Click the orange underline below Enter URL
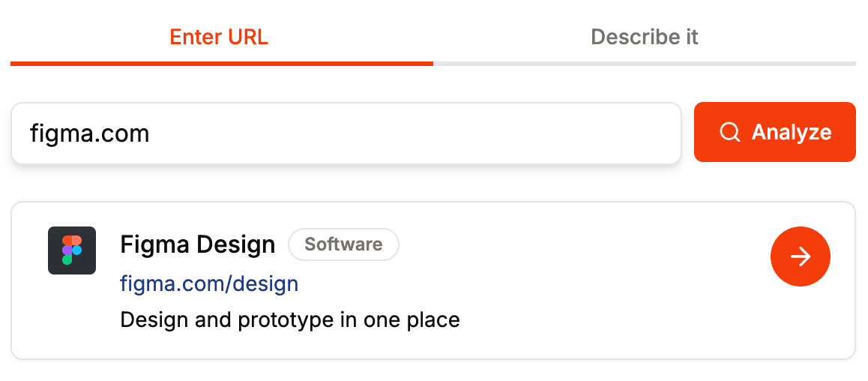Viewport: 868px width, 381px height. point(222,63)
